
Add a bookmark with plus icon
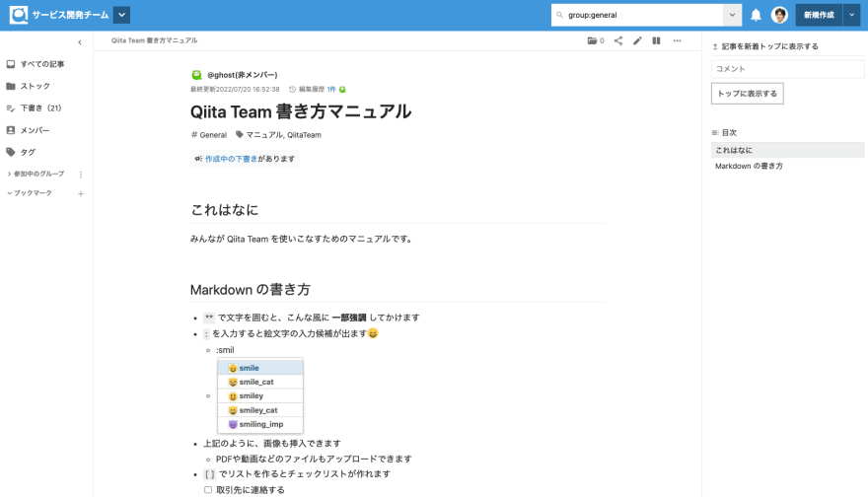click(81, 193)
